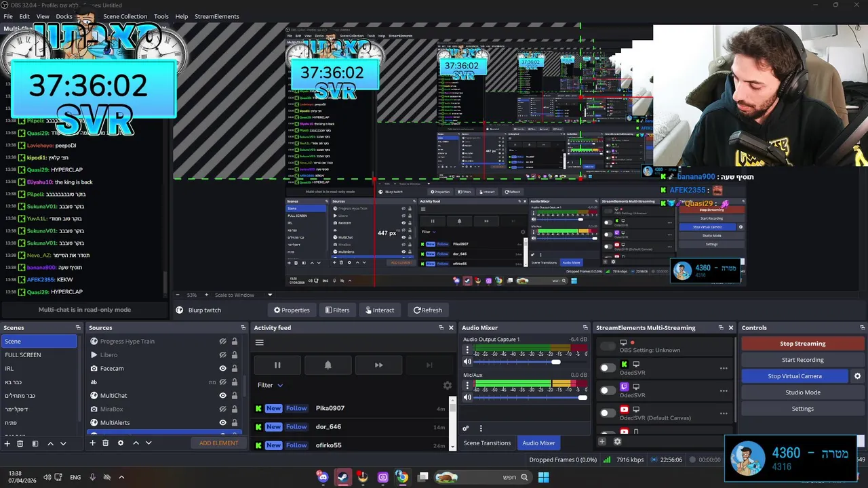Hide the Facecam source
868x488 pixels.
pyautogui.click(x=222, y=369)
